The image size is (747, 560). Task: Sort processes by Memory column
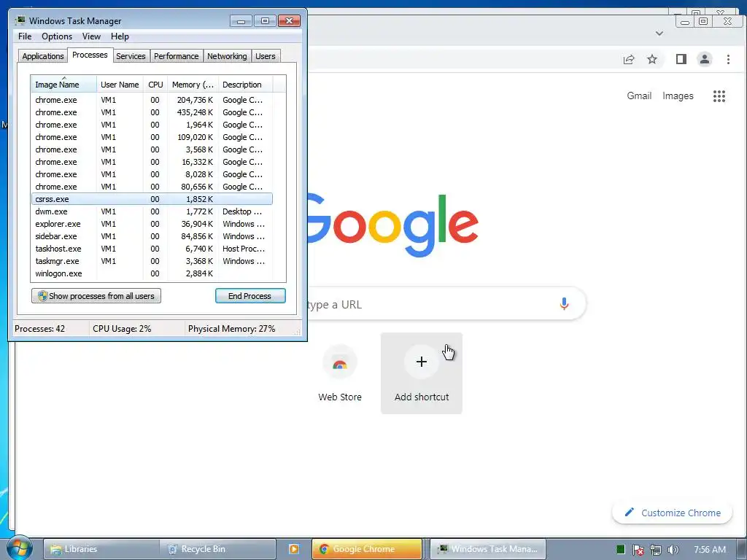coord(193,85)
